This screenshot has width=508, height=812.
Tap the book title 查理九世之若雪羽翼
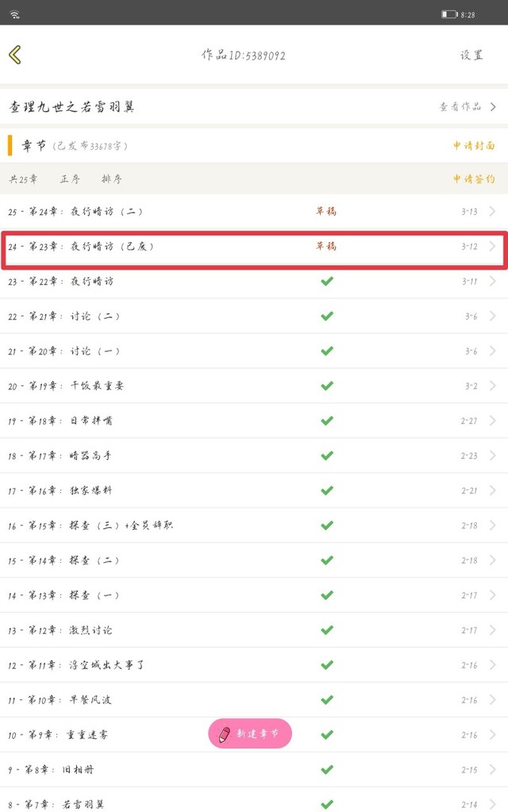tap(71, 107)
